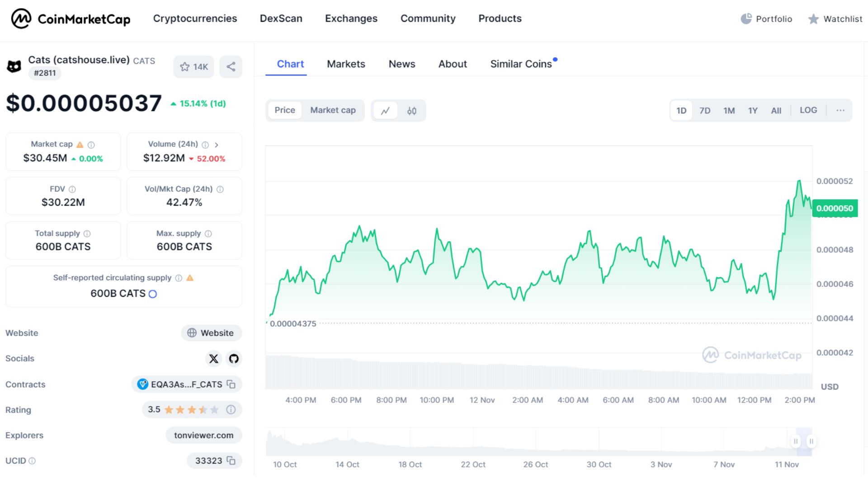The width and height of the screenshot is (868, 488).
Task: Click the Cats coin cat-face logo
Action: 14,66
